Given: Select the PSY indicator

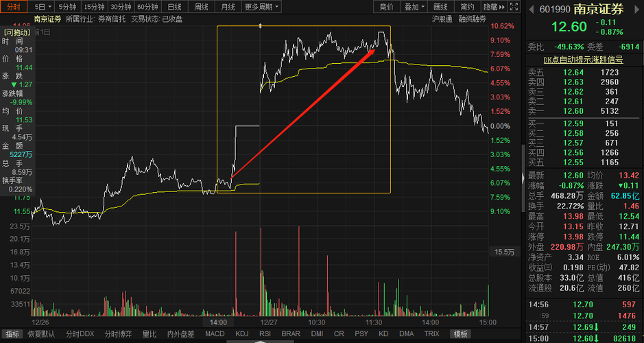Looking at the screenshot, I should click(361, 334).
